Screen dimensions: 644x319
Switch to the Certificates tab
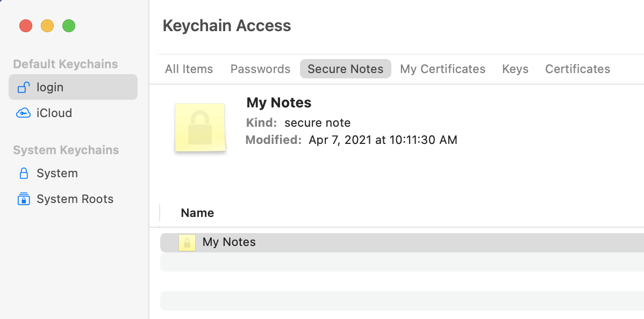coord(577,69)
